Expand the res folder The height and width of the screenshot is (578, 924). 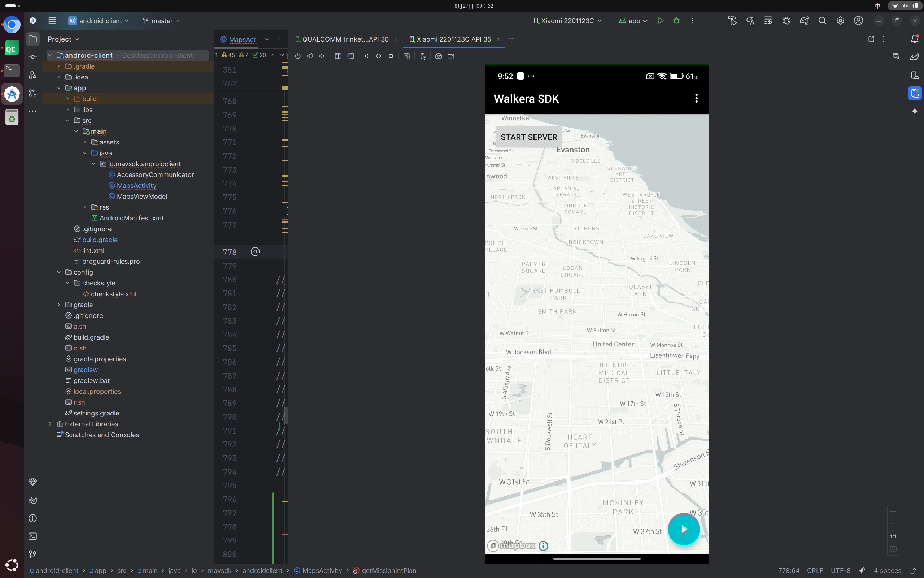(x=85, y=207)
